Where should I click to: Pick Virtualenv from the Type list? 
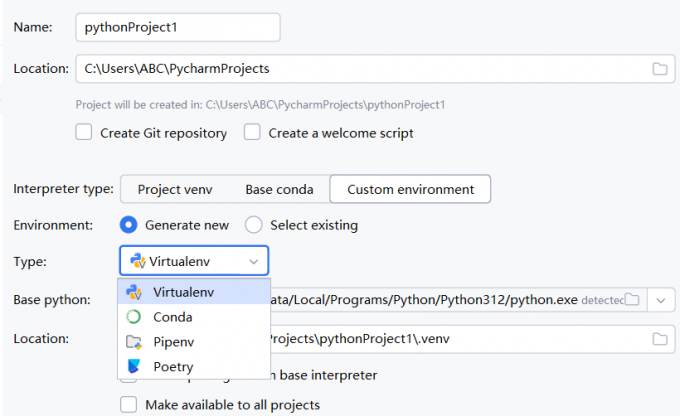point(194,292)
